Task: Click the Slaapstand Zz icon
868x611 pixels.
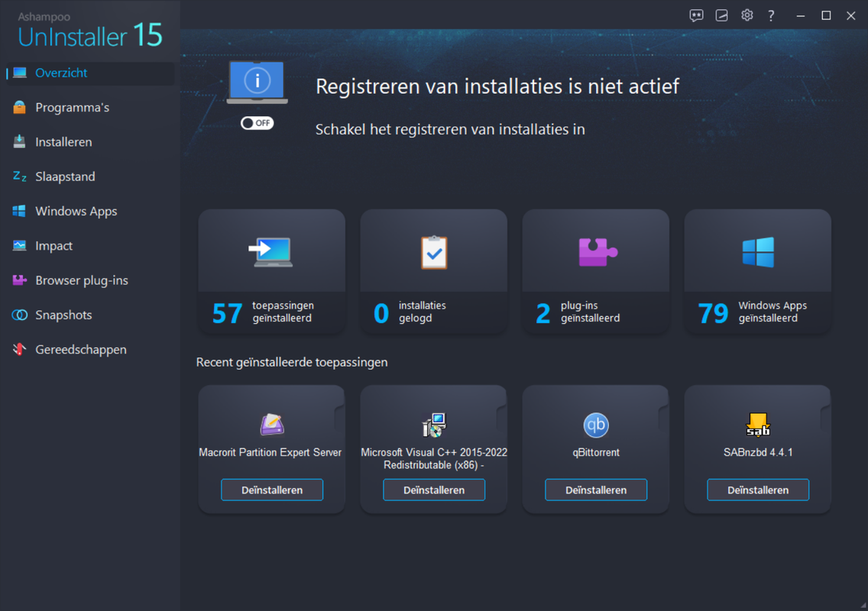Action: [20, 176]
